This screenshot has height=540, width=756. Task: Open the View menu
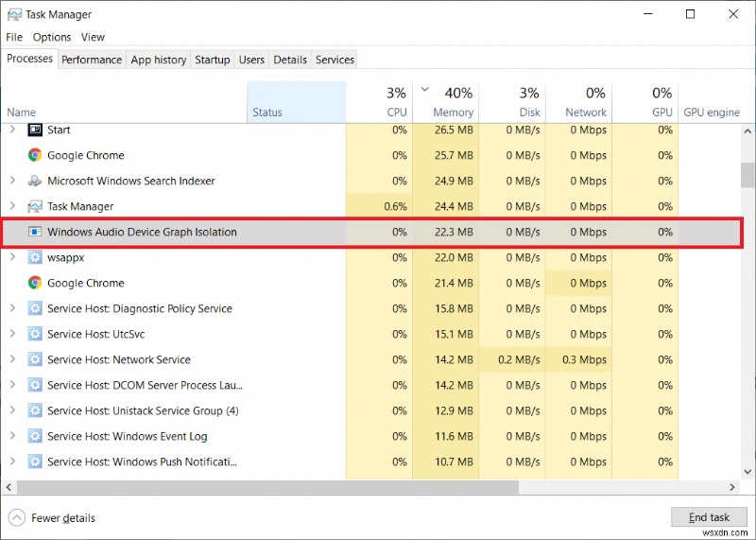tap(93, 37)
